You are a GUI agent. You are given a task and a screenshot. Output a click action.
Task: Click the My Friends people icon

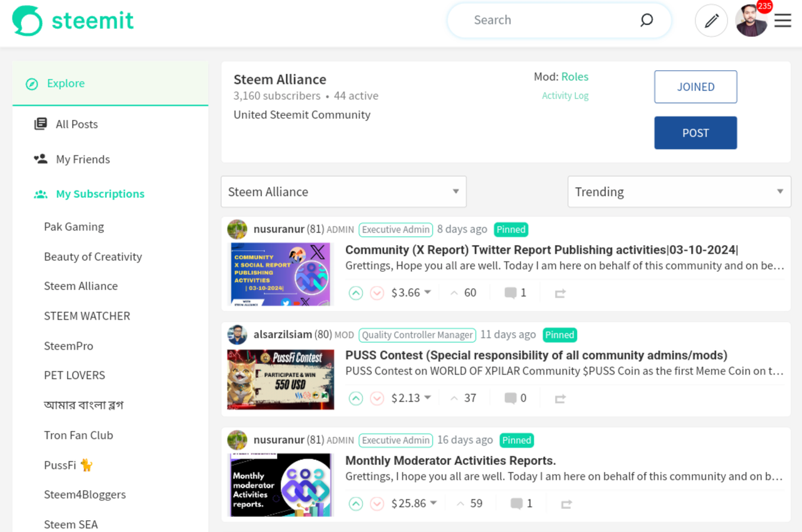(41, 159)
